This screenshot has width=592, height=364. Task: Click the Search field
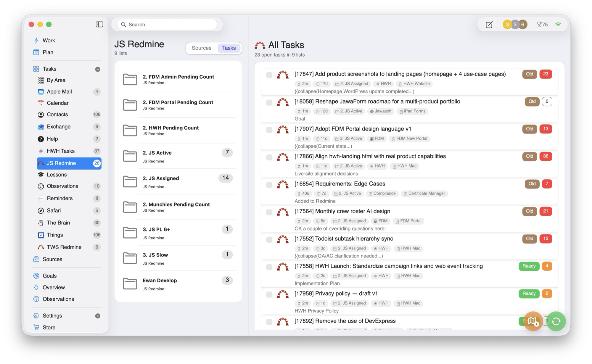tap(167, 25)
